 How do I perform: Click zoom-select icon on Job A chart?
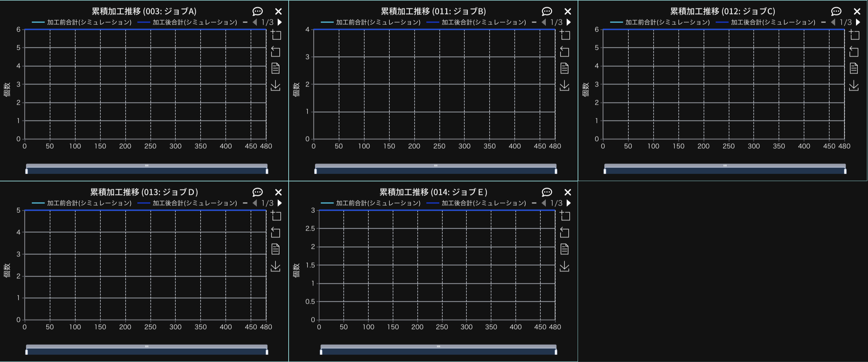pyautogui.click(x=276, y=35)
